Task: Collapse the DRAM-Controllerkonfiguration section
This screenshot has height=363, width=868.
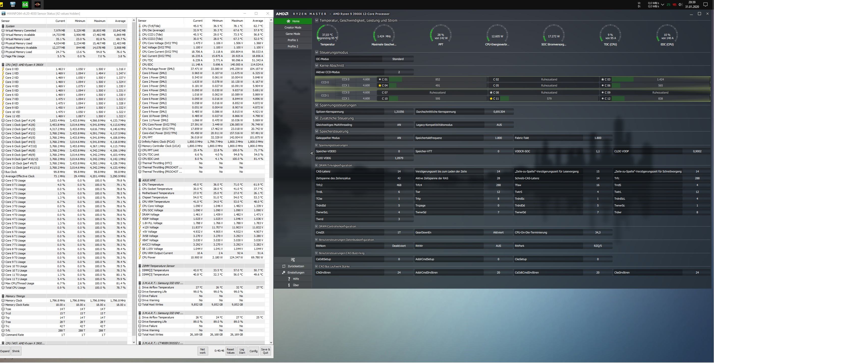Action: (317, 226)
